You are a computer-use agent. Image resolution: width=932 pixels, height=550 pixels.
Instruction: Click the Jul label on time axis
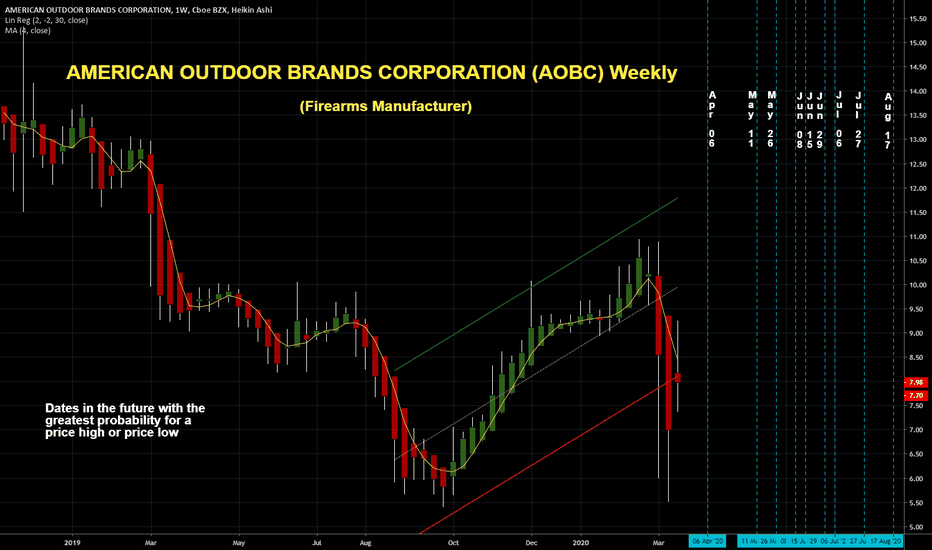point(316,543)
